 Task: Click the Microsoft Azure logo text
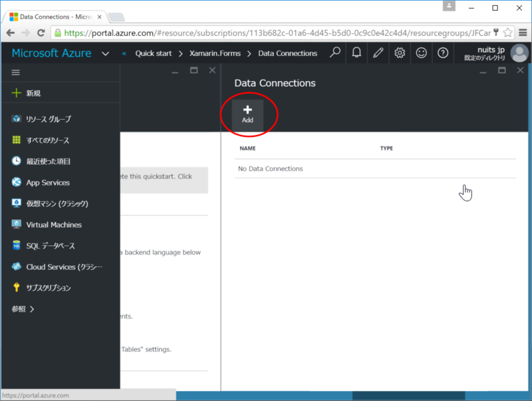click(52, 53)
